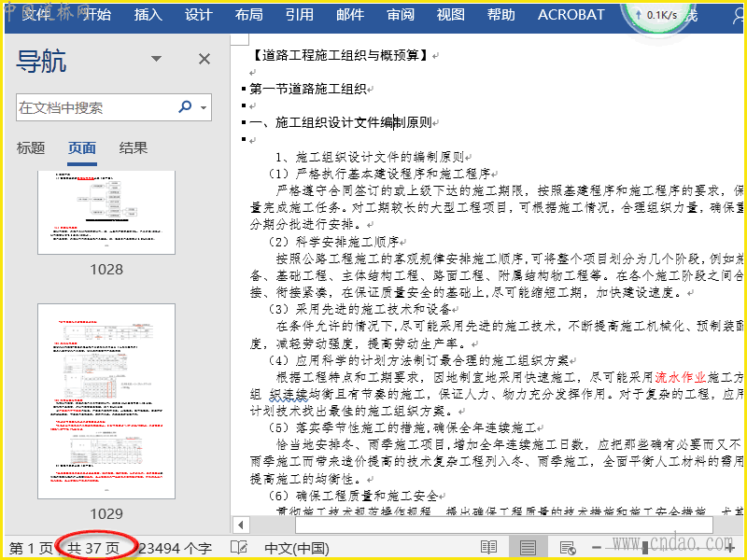Click the 中文(中国) language indicator

[x=297, y=548]
